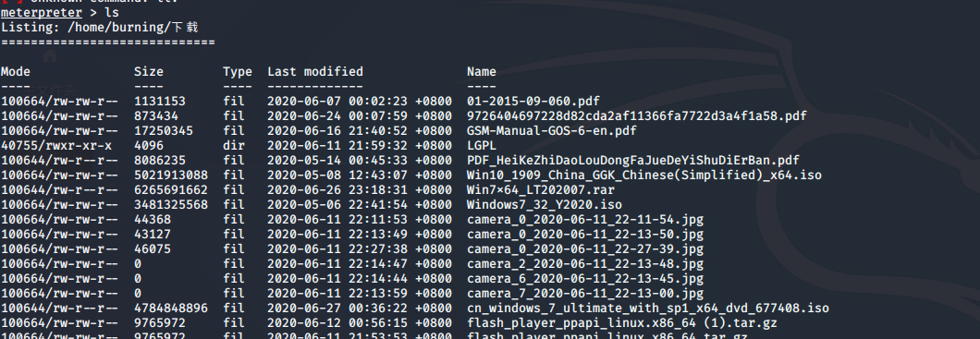Click the size value 5021913088
The height and width of the screenshot is (339, 980).
[171, 176]
